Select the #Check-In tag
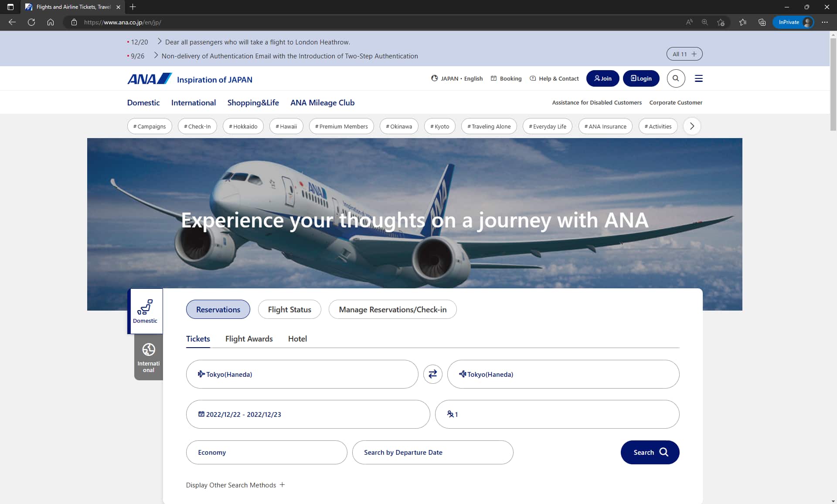Viewport: 837px width, 504px height. pyautogui.click(x=197, y=126)
